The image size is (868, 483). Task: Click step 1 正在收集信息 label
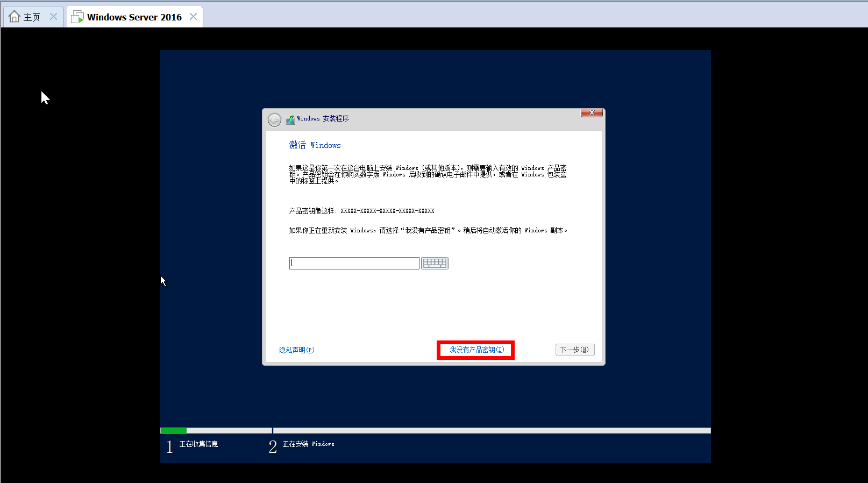198,444
